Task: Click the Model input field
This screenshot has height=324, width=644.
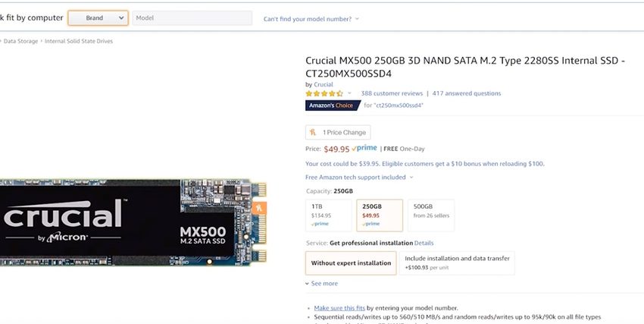Action: coord(192,18)
